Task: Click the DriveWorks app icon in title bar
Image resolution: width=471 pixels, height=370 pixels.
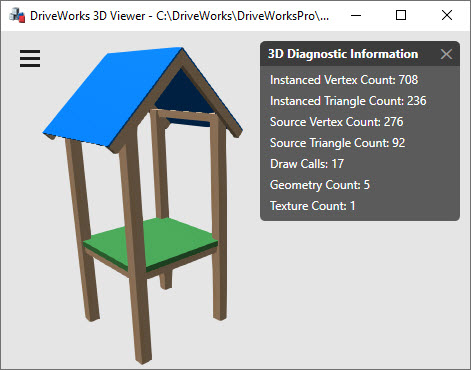Action: [17, 16]
